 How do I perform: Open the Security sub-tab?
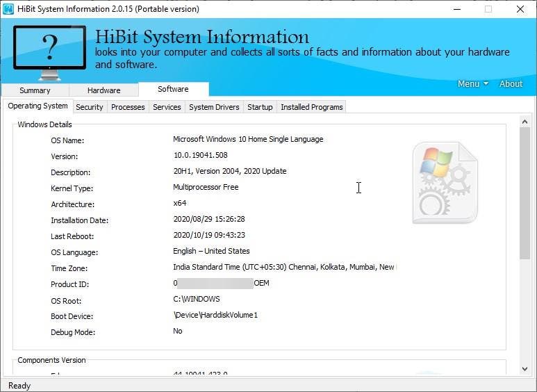pos(90,107)
